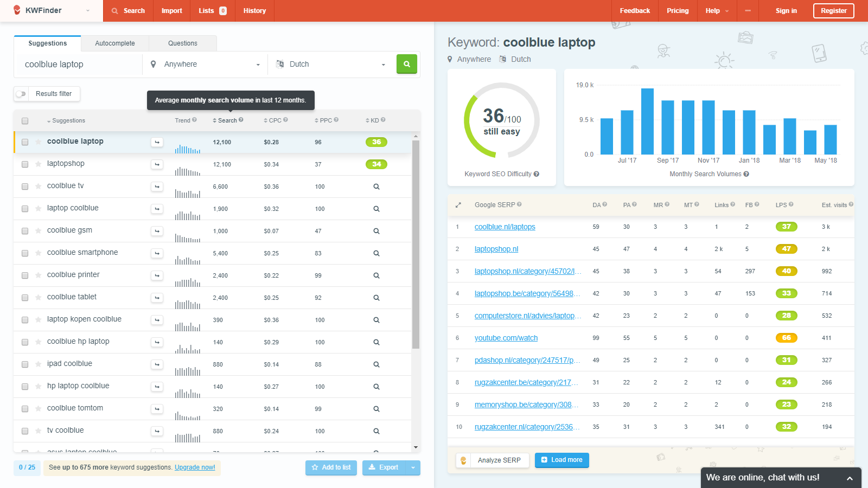Screen dimensions: 868x488
Task: Switch to the Questions tab
Action: tap(183, 43)
